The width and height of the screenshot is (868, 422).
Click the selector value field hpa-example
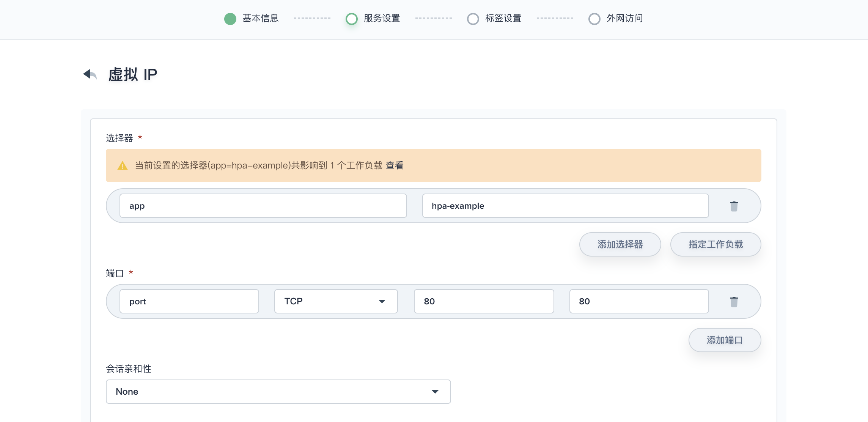(565, 206)
